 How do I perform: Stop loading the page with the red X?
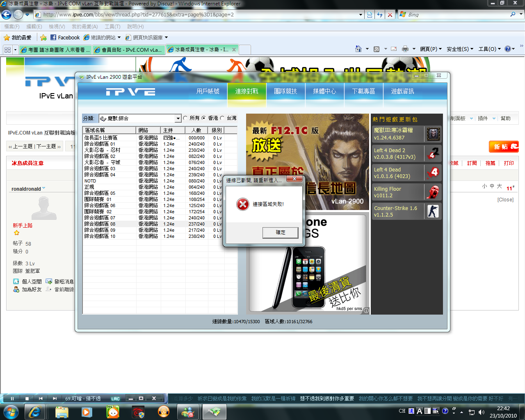coord(390,15)
